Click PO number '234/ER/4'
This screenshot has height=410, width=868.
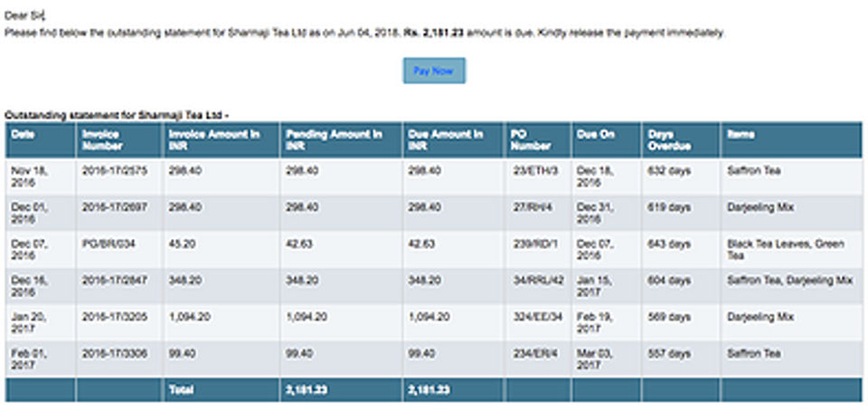535,354
